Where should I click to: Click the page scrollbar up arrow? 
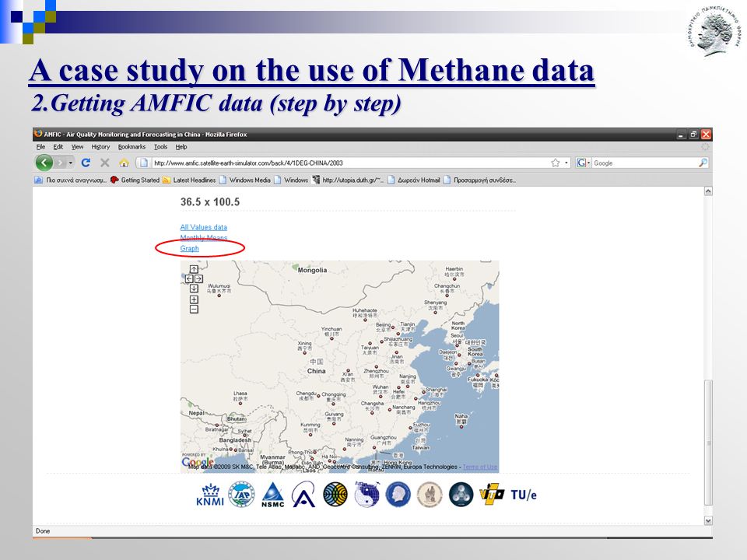tap(708, 191)
